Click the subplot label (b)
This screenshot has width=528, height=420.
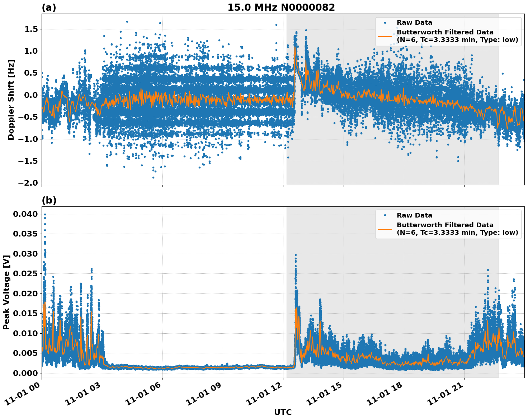(x=49, y=200)
